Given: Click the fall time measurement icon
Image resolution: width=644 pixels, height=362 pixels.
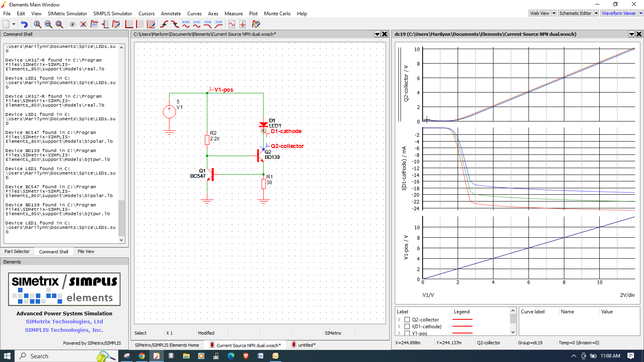Looking at the screenshot, I should pos(175,24).
